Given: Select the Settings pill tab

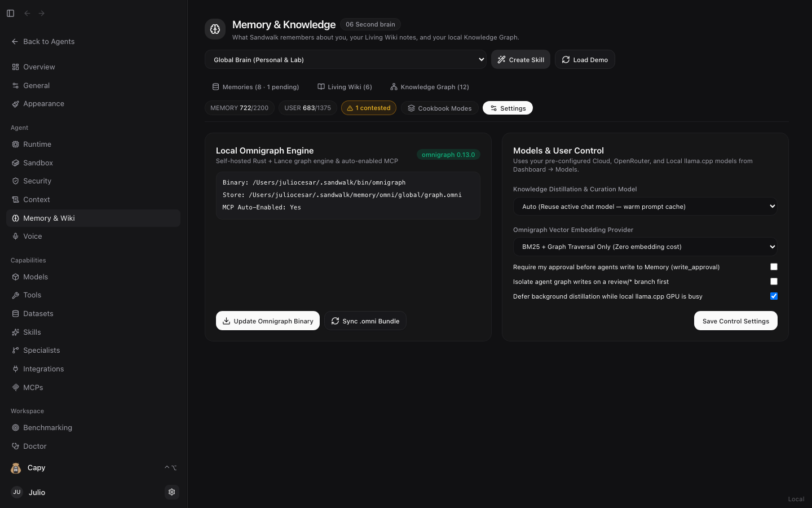Looking at the screenshot, I should coord(507,108).
